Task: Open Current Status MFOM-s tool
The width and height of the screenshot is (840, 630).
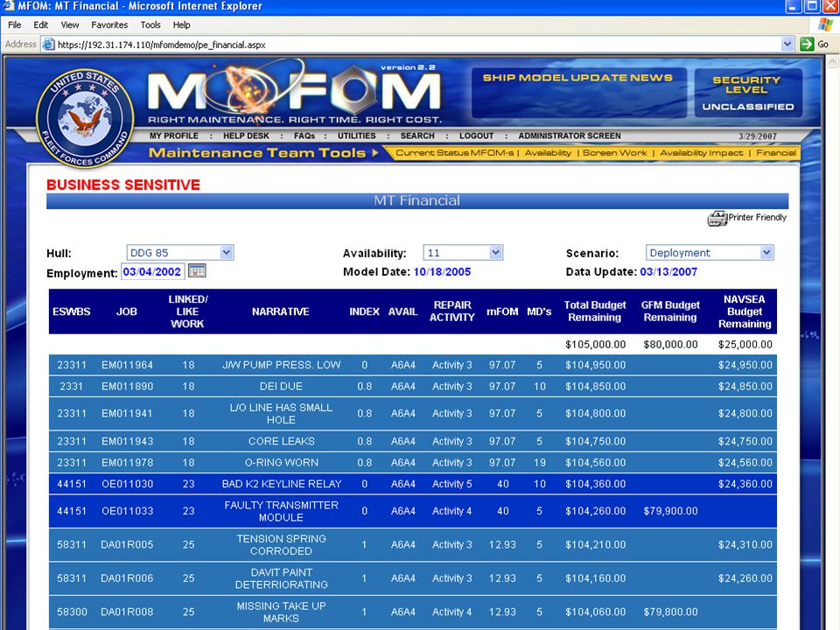Action: [x=454, y=152]
